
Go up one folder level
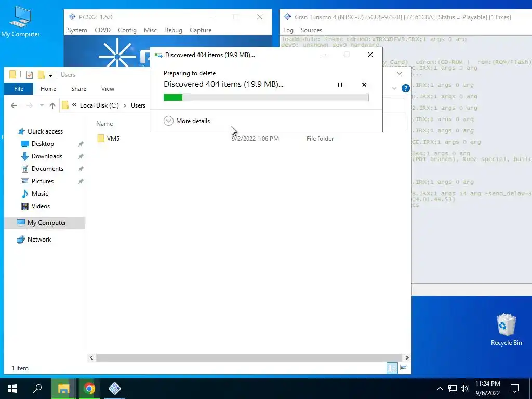[52, 105]
